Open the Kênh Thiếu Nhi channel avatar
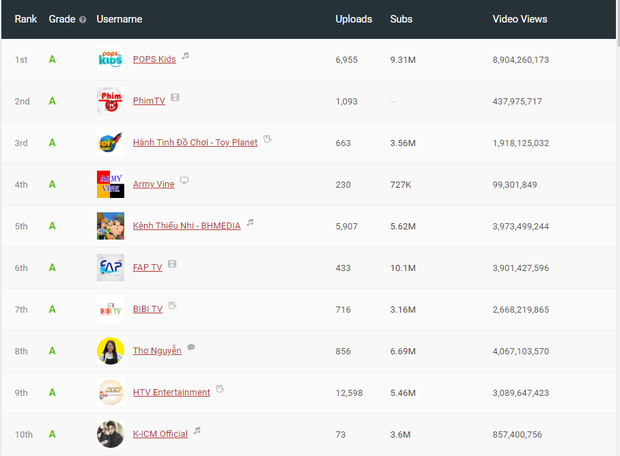Screen dimensions: 620x456 coord(110,226)
